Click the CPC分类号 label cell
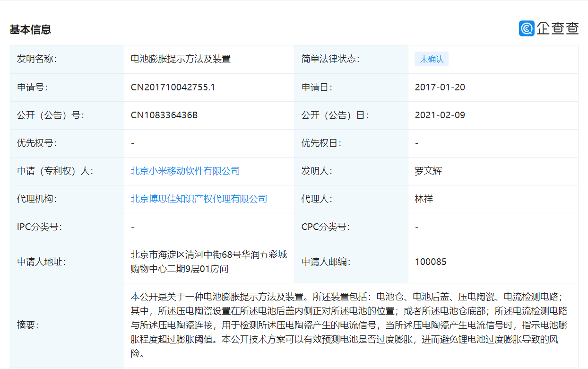Screen dimensions: 588x369 coord(351,227)
